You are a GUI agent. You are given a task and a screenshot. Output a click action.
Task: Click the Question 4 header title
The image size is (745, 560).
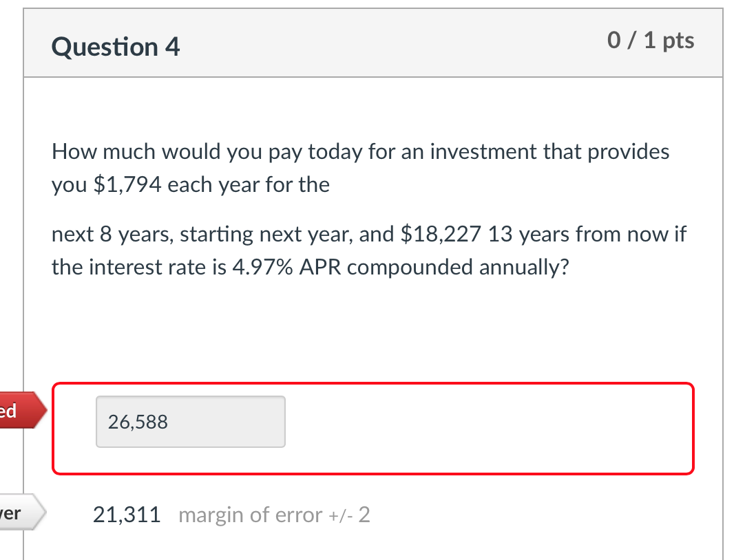pos(115,47)
